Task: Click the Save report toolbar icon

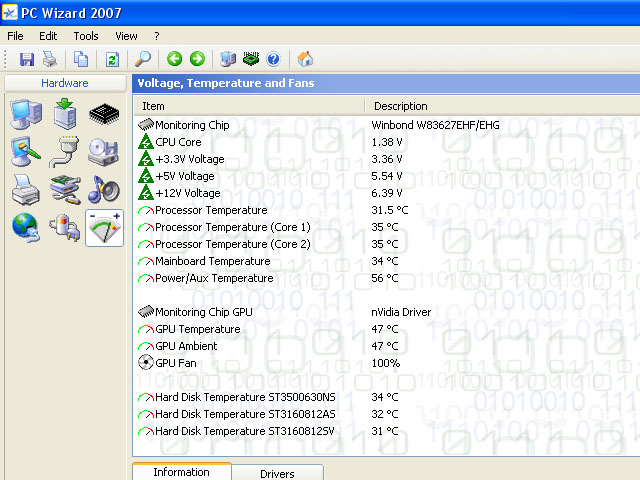Action: coord(27,60)
